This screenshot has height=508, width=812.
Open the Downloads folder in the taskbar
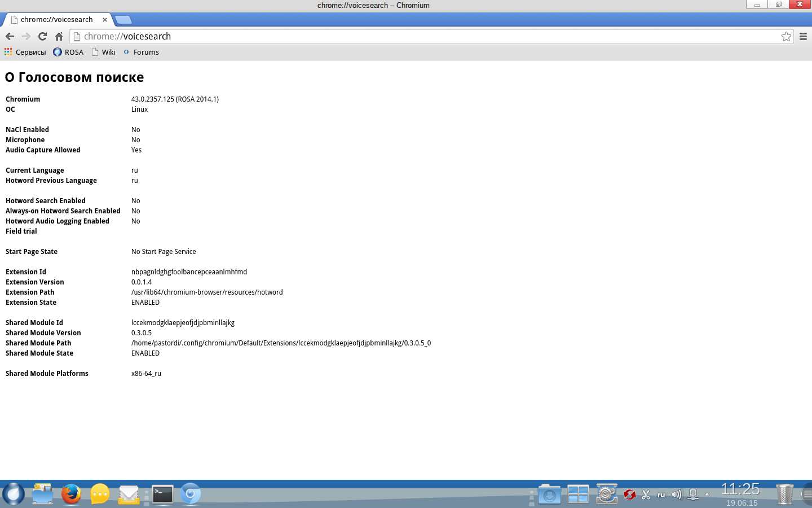549,494
